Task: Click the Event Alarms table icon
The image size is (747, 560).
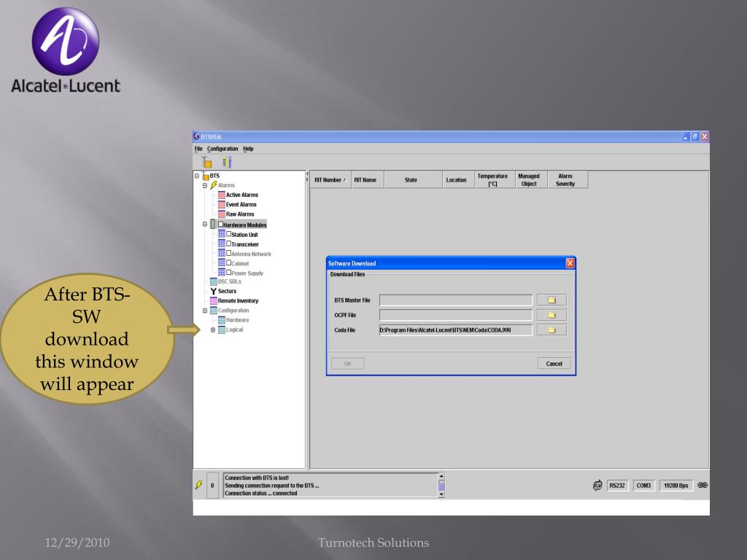Action: (222, 204)
